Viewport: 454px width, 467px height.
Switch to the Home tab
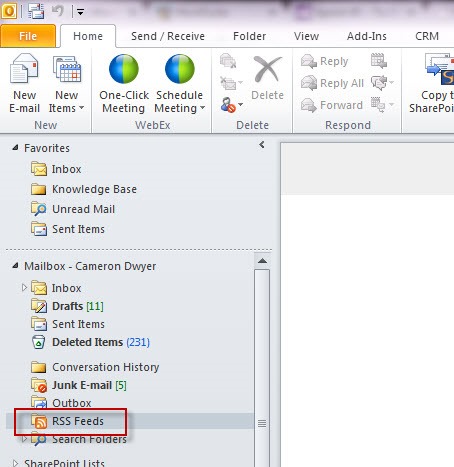tap(88, 36)
